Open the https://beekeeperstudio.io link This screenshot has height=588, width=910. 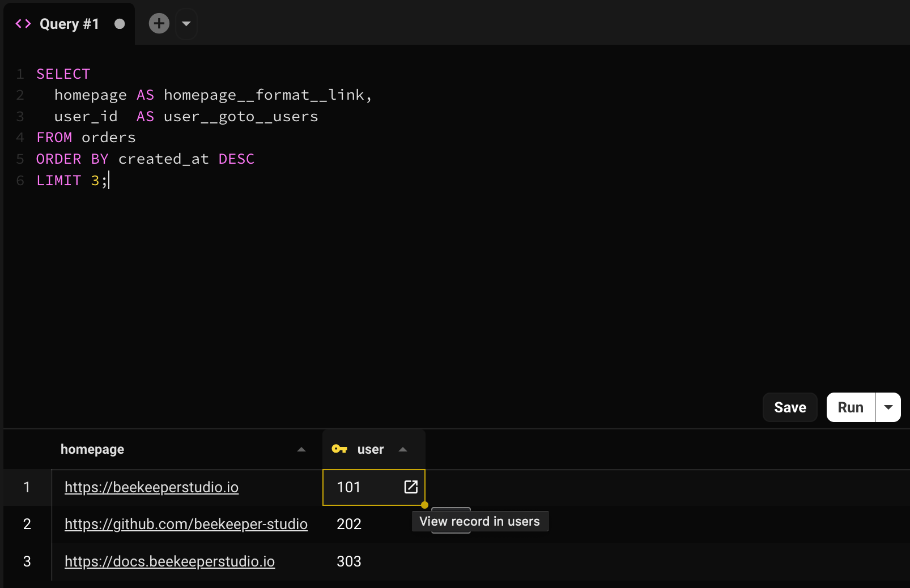[x=151, y=487]
